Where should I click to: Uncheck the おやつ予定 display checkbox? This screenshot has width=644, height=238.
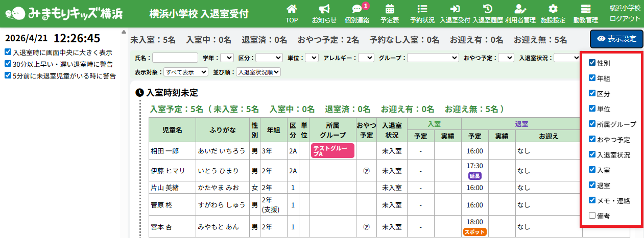(x=592, y=139)
